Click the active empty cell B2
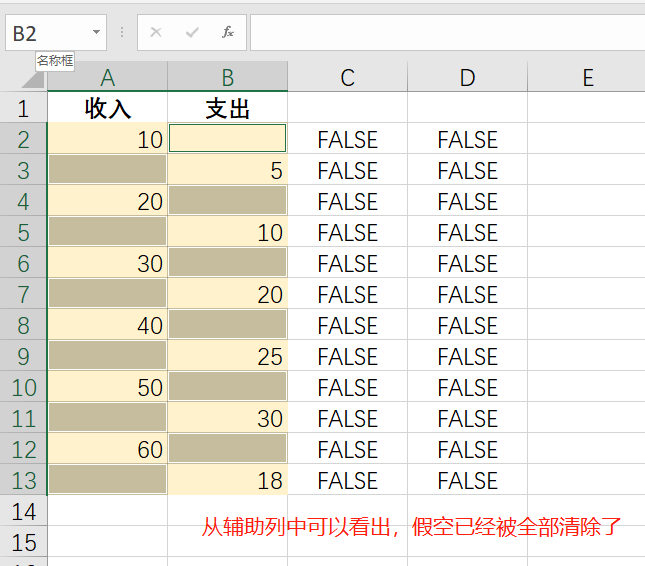Image resolution: width=645 pixels, height=566 pixels. (227, 138)
